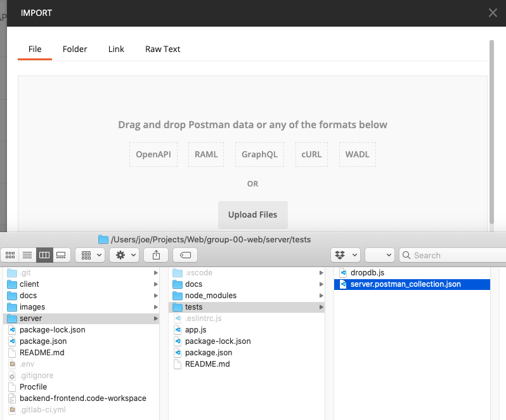Click the gear icon beside .gitignore
Viewport: 506px width, 420px height.
(x=12, y=376)
